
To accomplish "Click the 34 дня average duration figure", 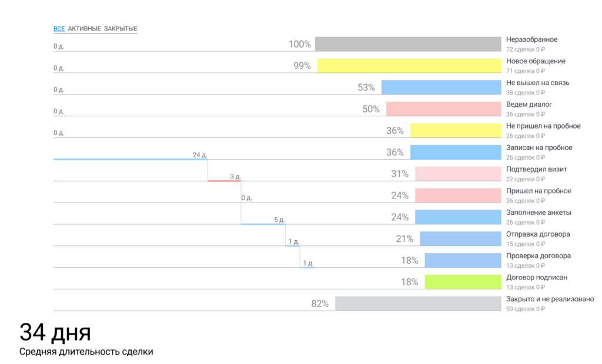I will pos(55,332).
